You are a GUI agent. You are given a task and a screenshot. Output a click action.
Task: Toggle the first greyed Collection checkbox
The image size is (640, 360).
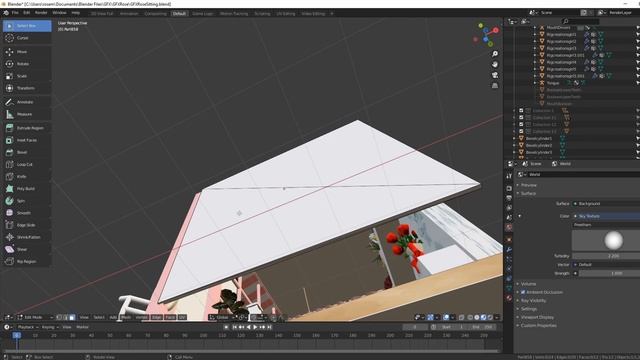coord(521,111)
